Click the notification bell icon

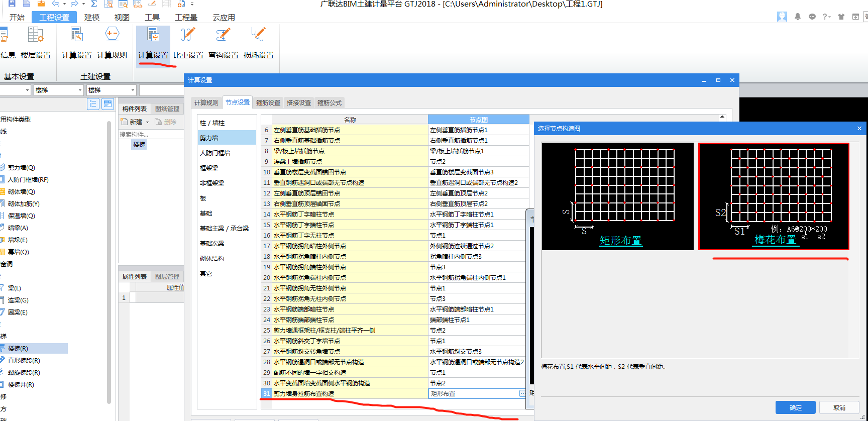pyautogui.click(x=798, y=17)
